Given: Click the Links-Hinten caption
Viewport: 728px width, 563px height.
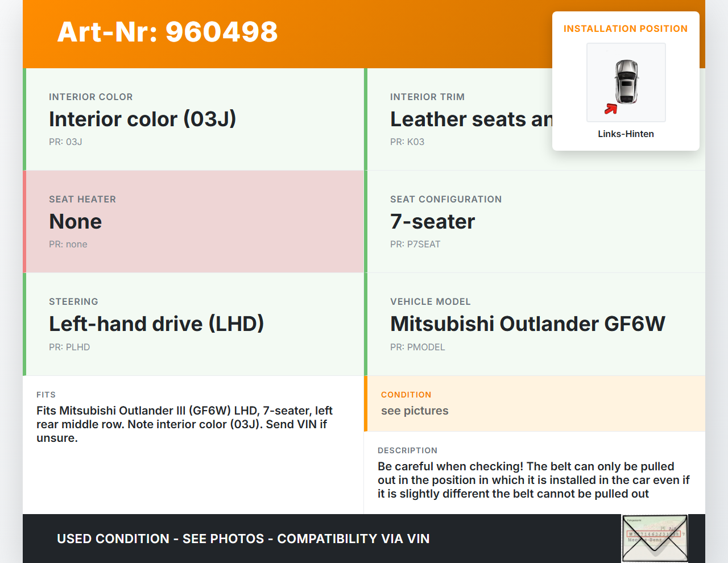Looking at the screenshot, I should (626, 134).
